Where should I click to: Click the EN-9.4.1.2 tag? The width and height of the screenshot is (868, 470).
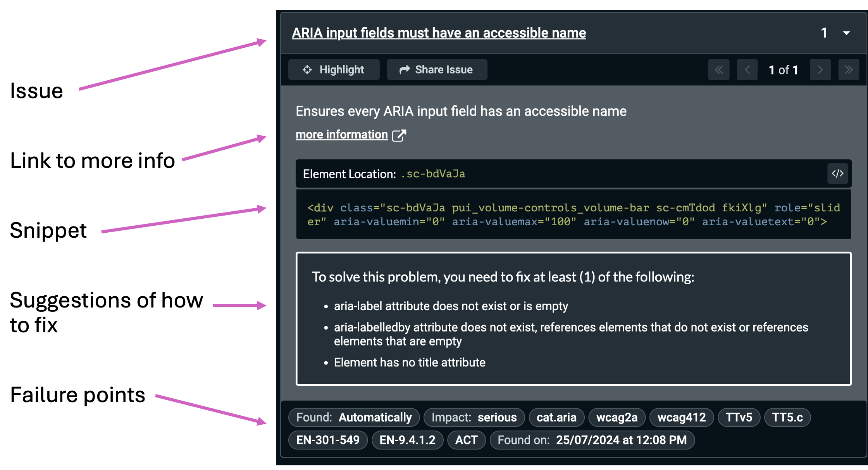click(x=407, y=440)
